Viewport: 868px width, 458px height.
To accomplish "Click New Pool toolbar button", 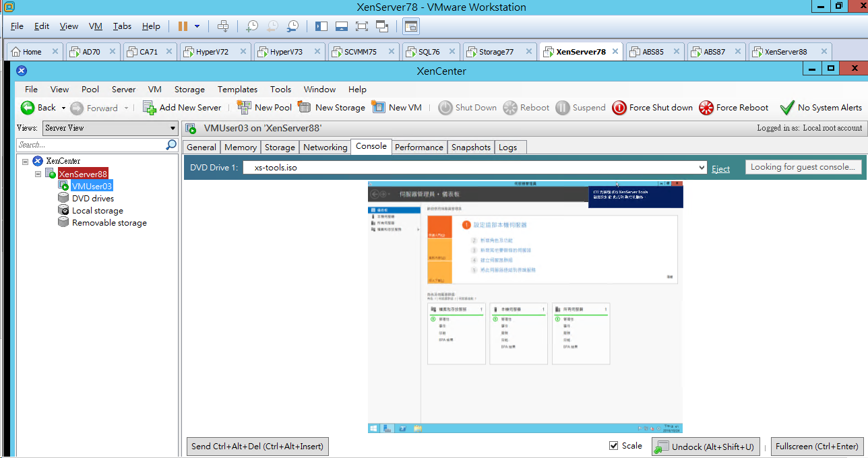I will 264,108.
